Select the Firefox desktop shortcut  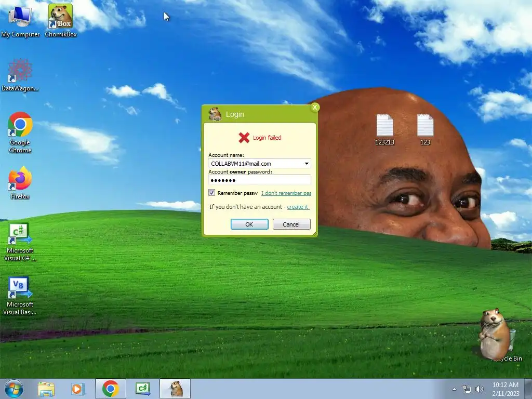(x=20, y=183)
